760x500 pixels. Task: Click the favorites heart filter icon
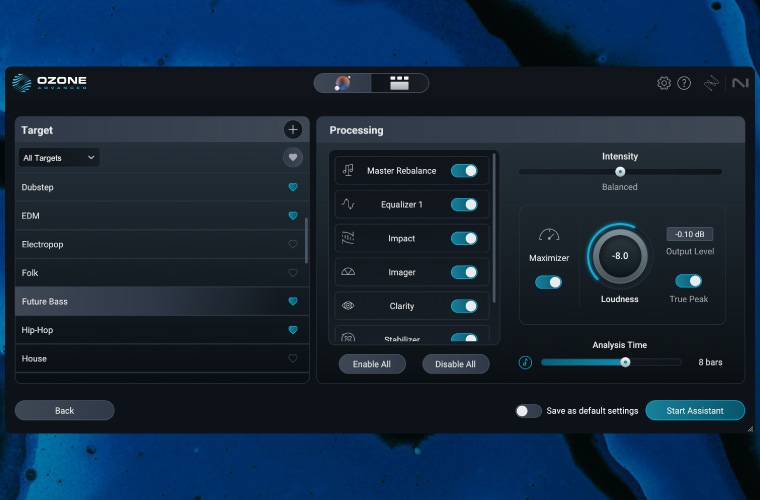(x=292, y=157)
